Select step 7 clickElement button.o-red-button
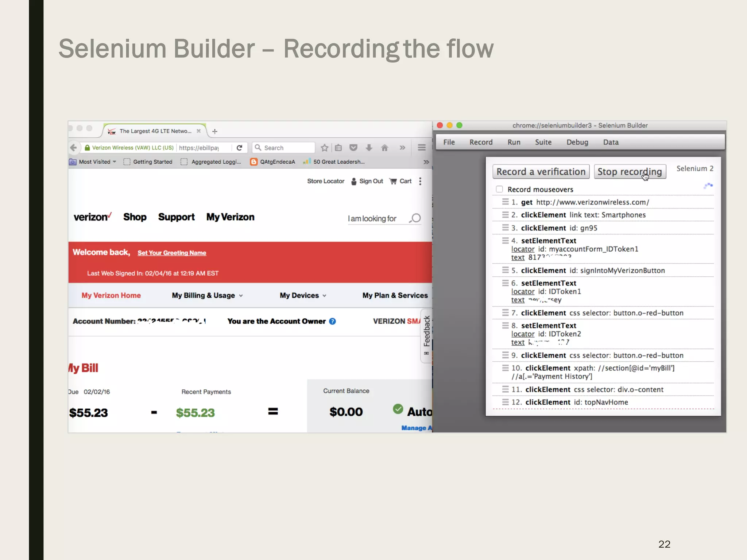This screenshot has height=560, width=747. pyautogui.click(x=603, y=313)
